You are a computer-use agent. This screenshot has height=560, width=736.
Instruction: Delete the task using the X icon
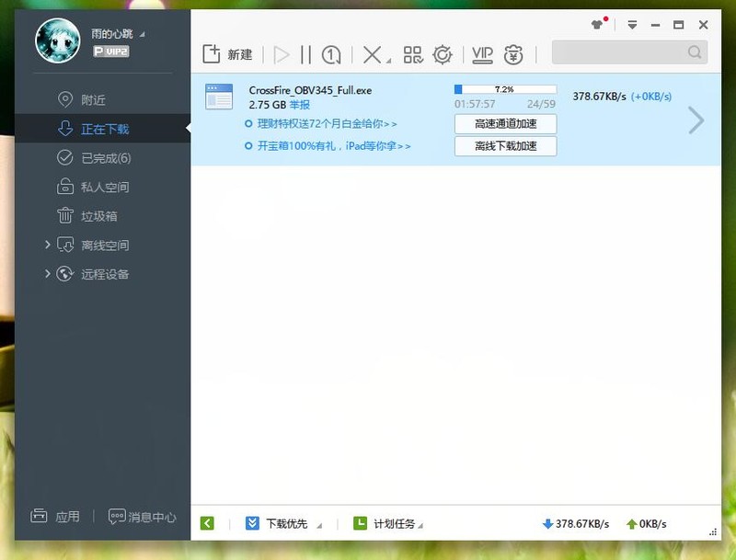click(x=371, y=54)
